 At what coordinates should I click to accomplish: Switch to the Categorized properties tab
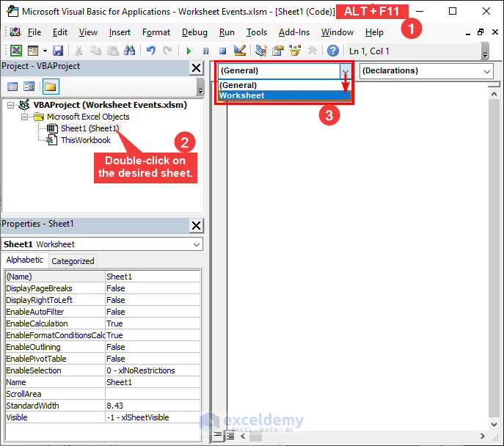pyautogui.click(x=73, y=261)
